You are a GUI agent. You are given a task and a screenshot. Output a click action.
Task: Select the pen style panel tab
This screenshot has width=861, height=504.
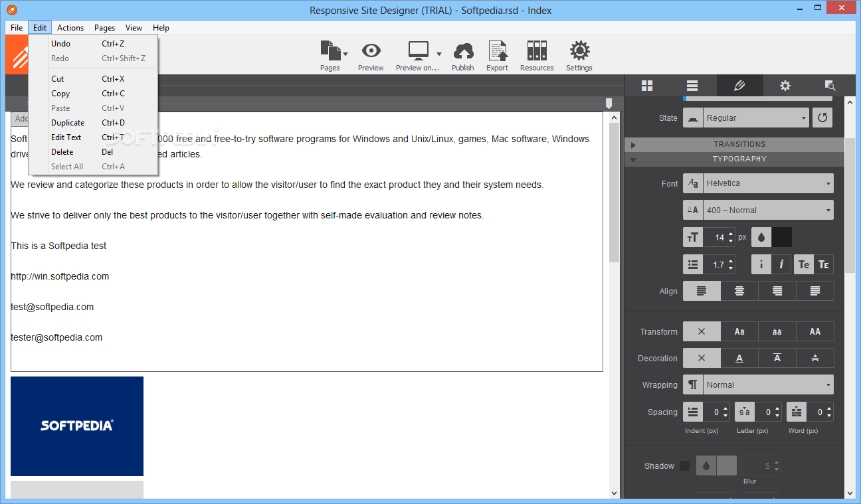(739, 86)
